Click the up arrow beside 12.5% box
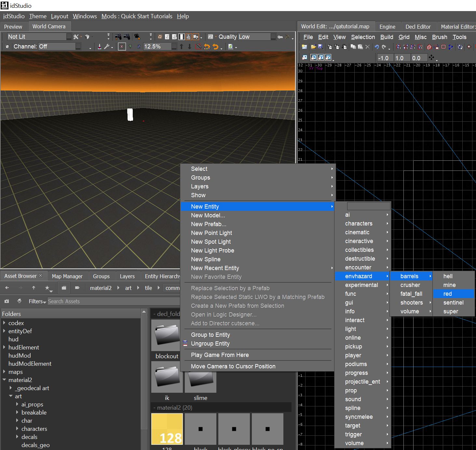476x450 pixels. coord(182,47)
